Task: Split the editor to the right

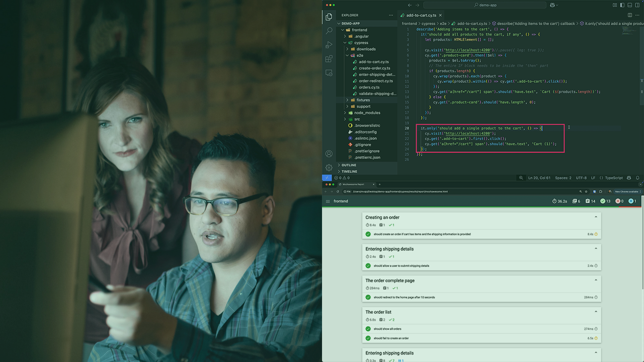Action: 629,15
